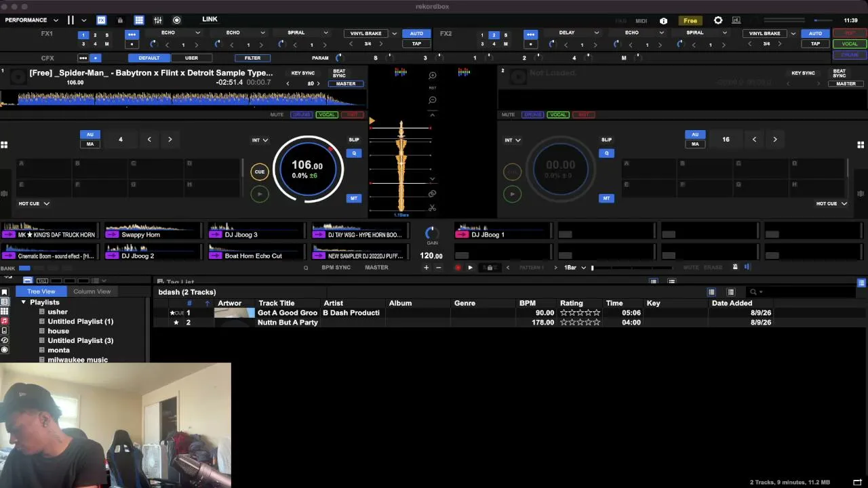The image size is (868, 488).
Task: Open preferences with the gear icon
Action: click(718, 20)
